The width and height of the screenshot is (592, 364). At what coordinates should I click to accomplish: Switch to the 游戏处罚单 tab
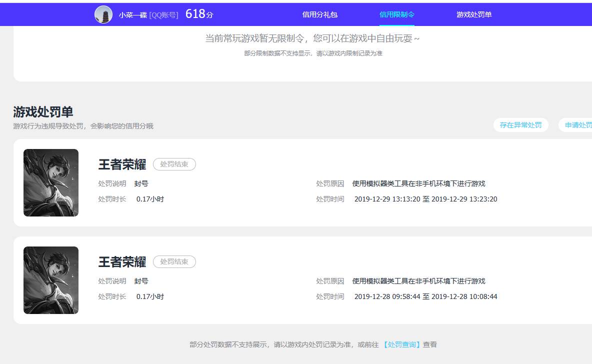tap(473, 14)
